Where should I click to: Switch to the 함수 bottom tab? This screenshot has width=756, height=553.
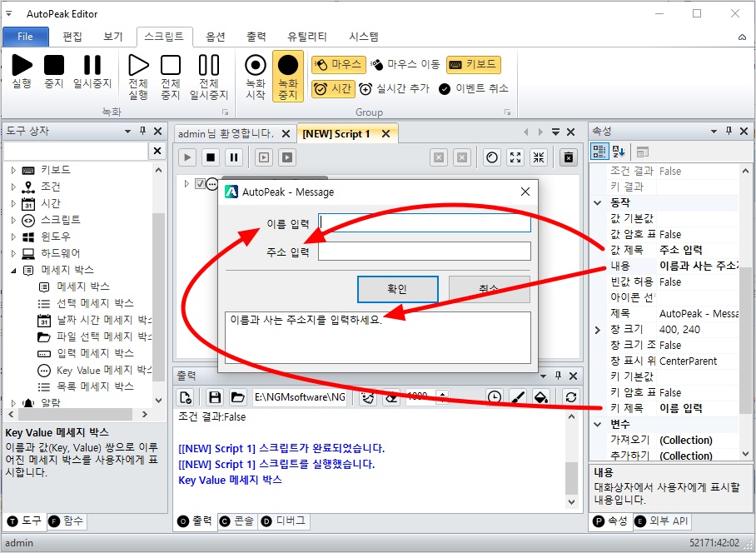(67, 521)
